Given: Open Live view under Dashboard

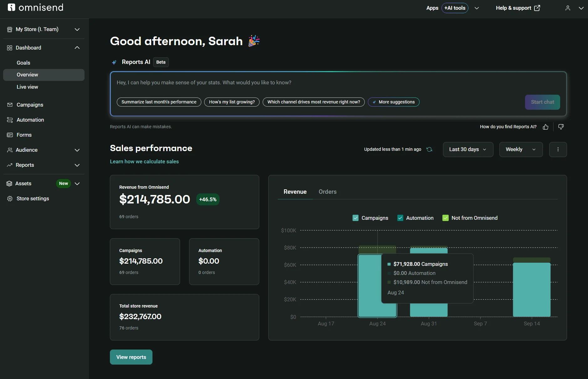Looking at the screenshot, I should (x=28, y=87).
